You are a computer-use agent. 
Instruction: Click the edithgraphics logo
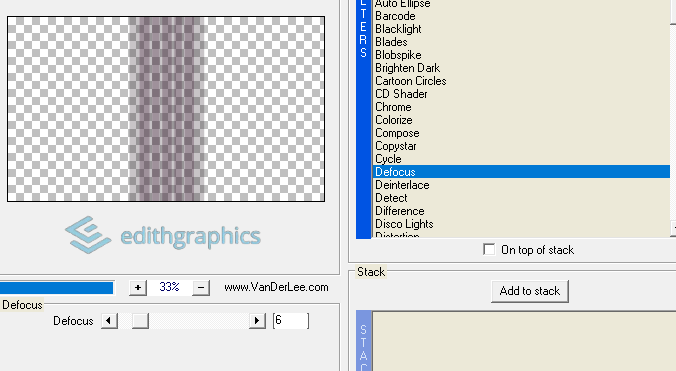pos(163,235)
